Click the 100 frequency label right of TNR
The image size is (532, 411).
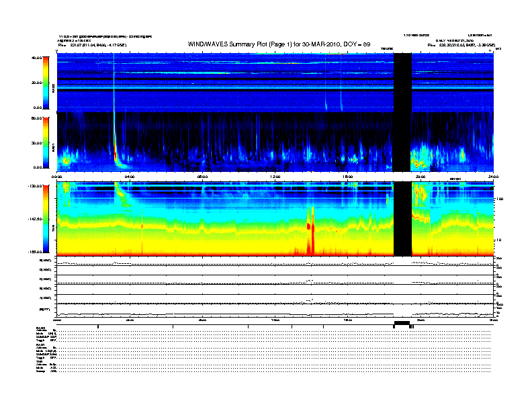(500, 199)
